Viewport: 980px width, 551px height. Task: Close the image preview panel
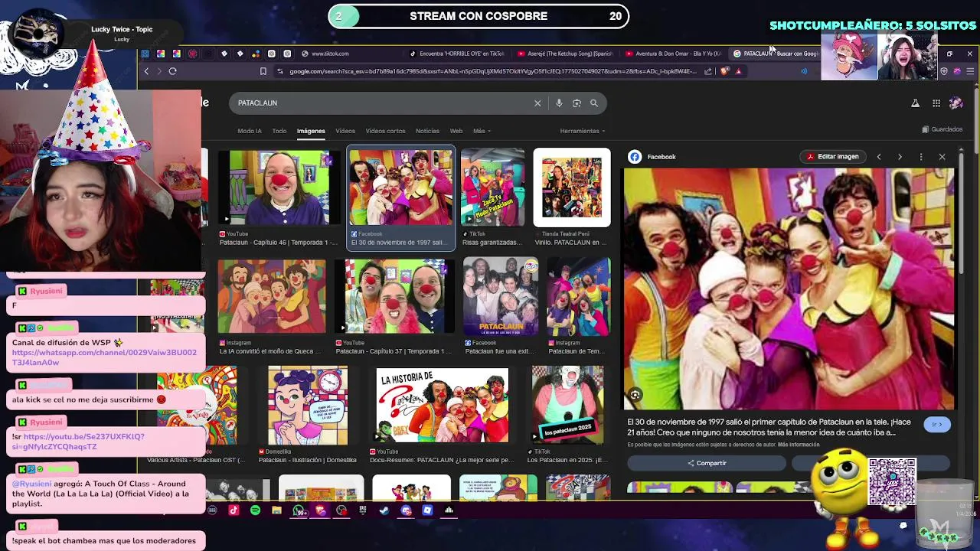coord(942,157)
